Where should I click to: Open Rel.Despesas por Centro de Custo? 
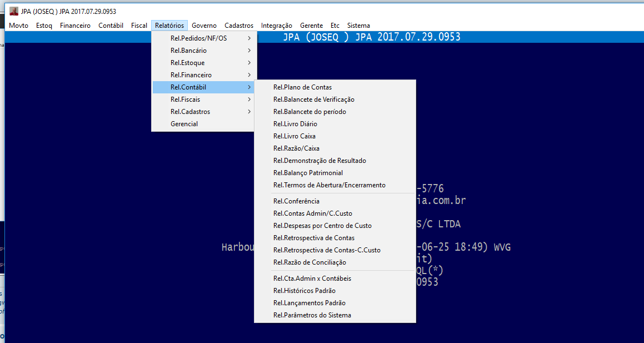coord(335,226)
